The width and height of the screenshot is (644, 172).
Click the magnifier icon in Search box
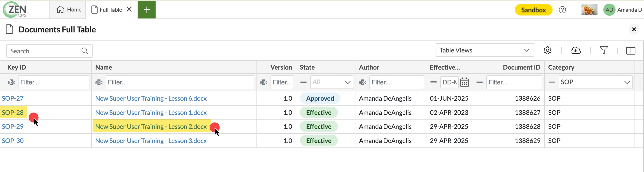(x=85, y=51)
